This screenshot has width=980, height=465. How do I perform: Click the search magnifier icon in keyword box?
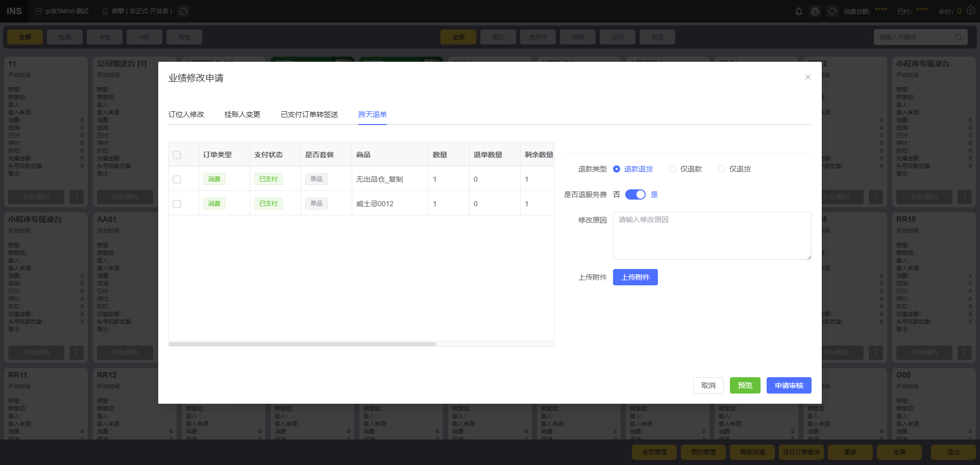(x=959, y=37)
